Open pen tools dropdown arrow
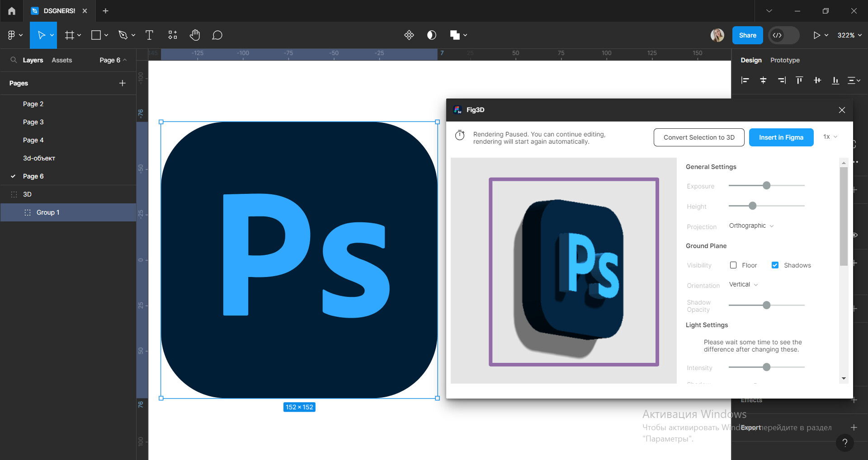Viewport: 868px width, 460px height. (x=133, y=35)
